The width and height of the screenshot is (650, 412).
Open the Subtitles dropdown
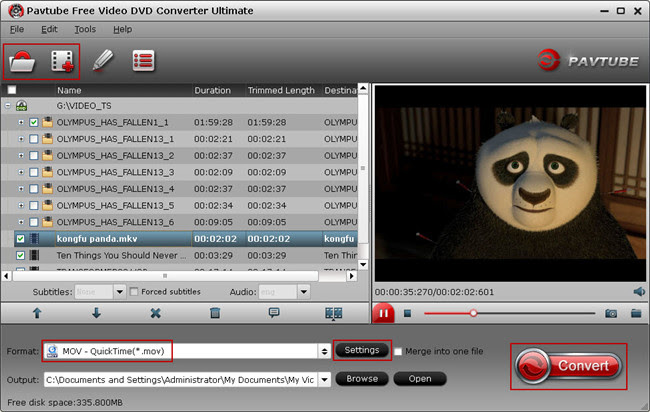[119, 292]
